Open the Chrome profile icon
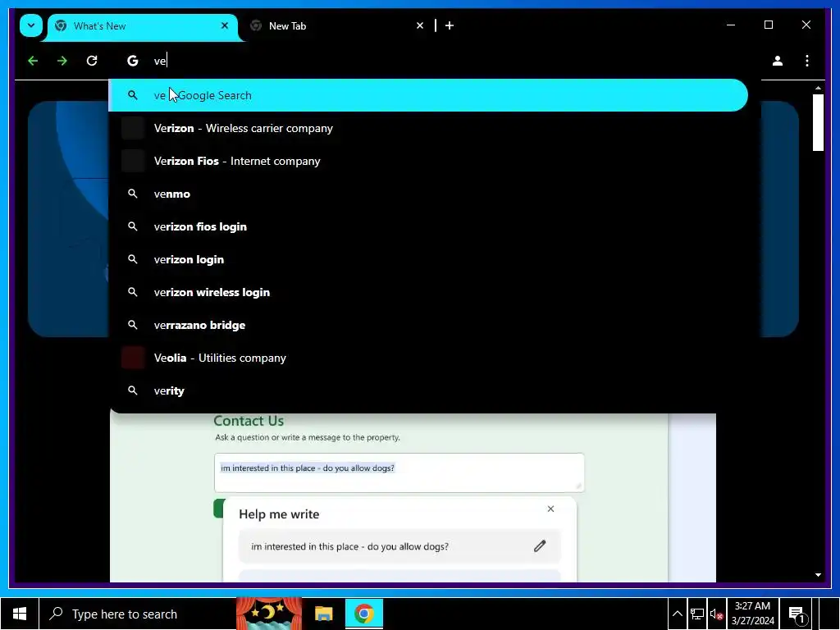840x630 pixels. (778, 61)
